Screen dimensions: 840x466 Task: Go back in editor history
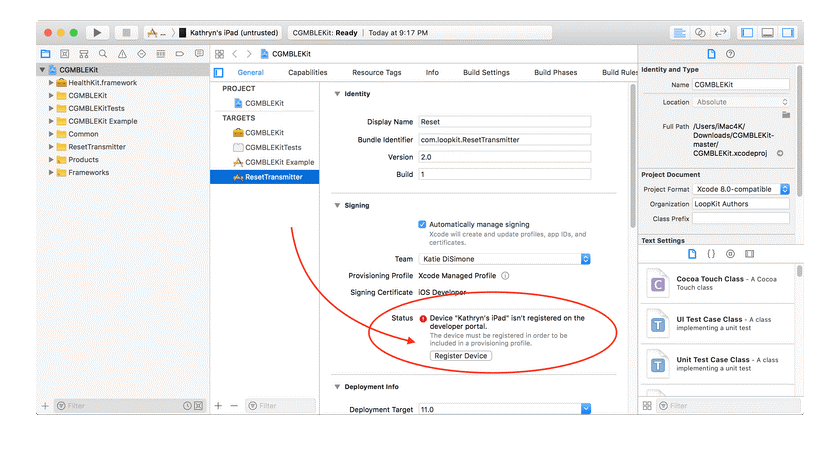235,54
